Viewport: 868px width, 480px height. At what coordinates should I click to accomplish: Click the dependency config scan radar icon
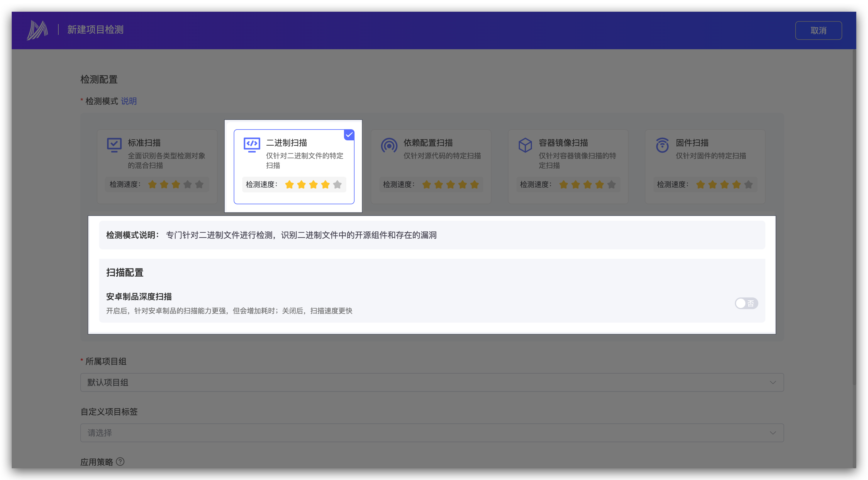[x=389, y=145]
